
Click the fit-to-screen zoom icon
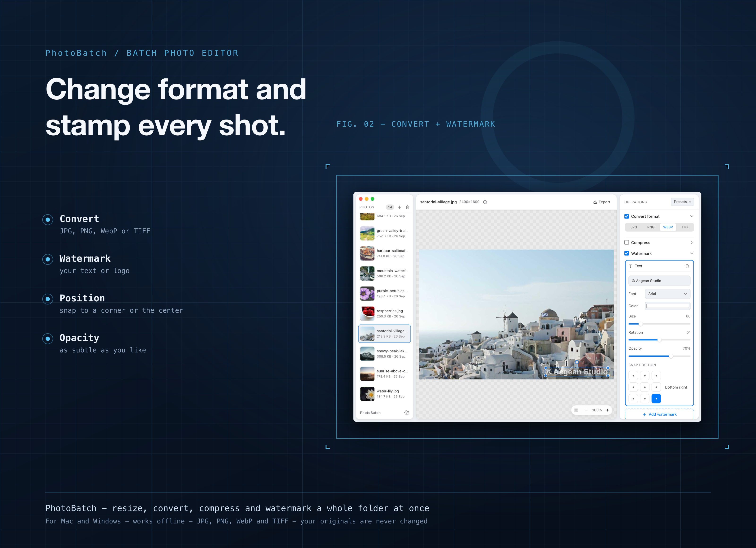coord(576,410)
